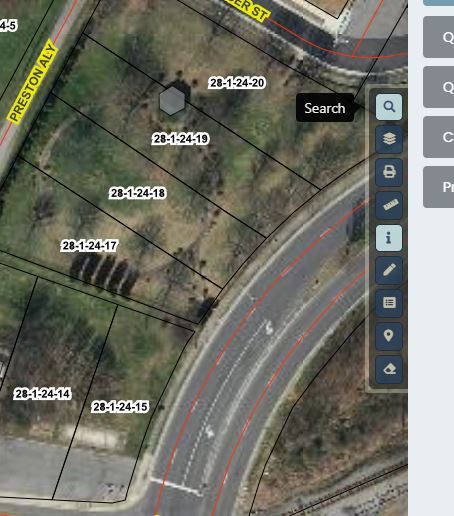
Task: Select parcel label 28-1-24-17
Action: pos(90,246)
